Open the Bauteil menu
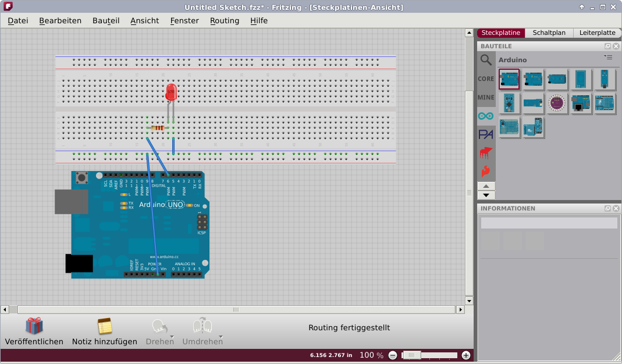This screenshot has height=364, width=622. tap(106, 20)
